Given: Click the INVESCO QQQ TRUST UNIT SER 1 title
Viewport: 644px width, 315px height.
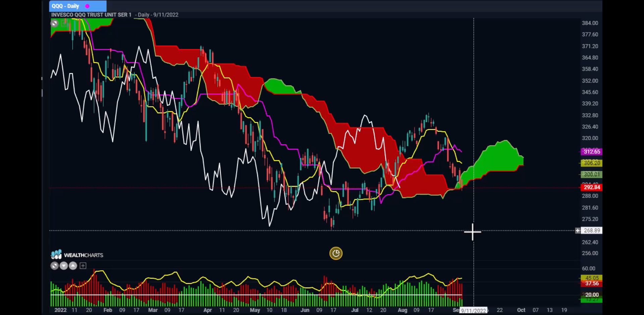Looking at the screenshot, I should [x=91, y=15].
